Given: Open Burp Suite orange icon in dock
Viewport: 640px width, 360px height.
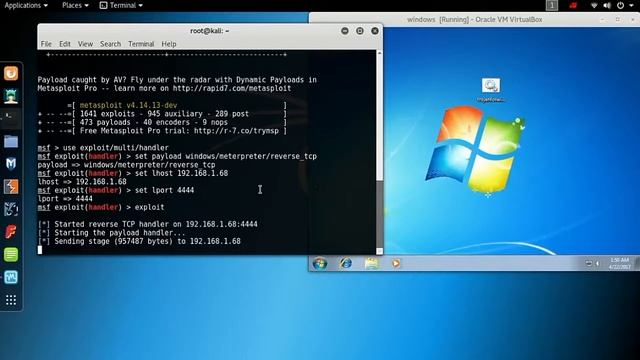Looking at the screenshot, I should tap(11, 187).
